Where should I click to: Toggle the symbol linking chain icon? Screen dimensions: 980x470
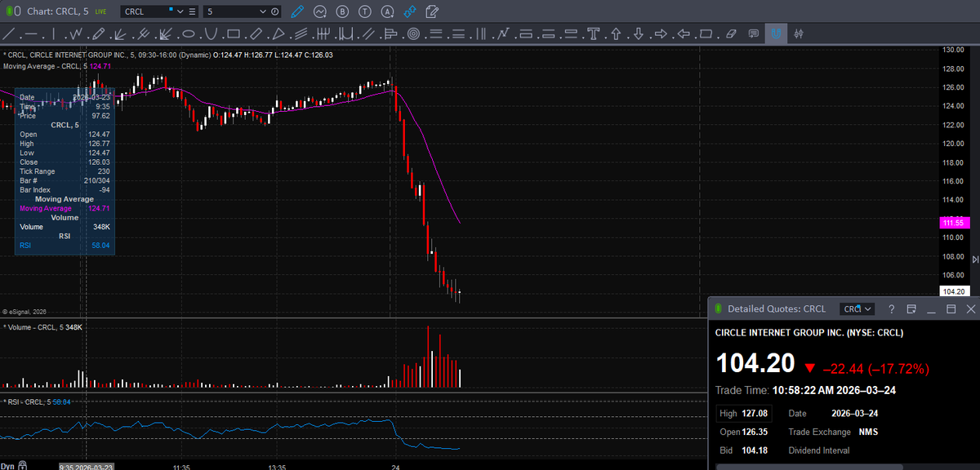[410, 11]
